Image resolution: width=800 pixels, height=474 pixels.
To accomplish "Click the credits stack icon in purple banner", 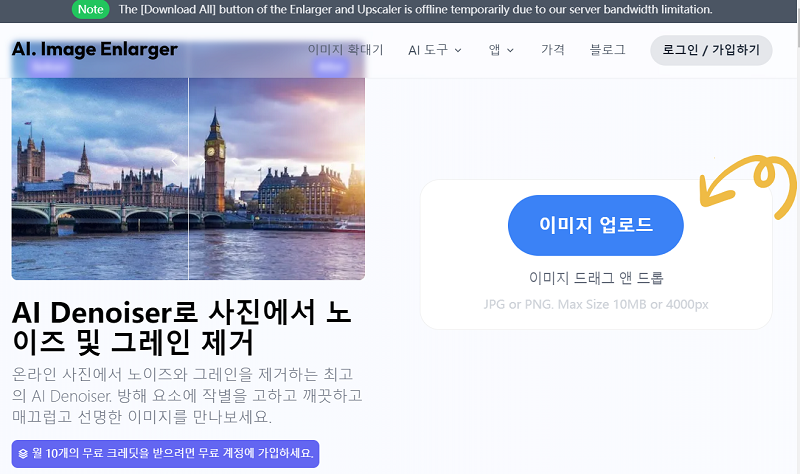I will click(23, 454).
